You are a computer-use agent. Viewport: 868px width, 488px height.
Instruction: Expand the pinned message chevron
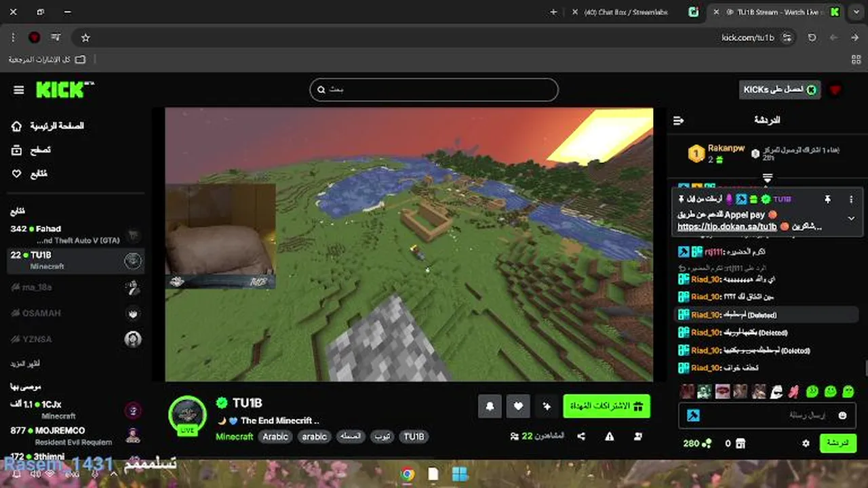click(x=851, y=218)
